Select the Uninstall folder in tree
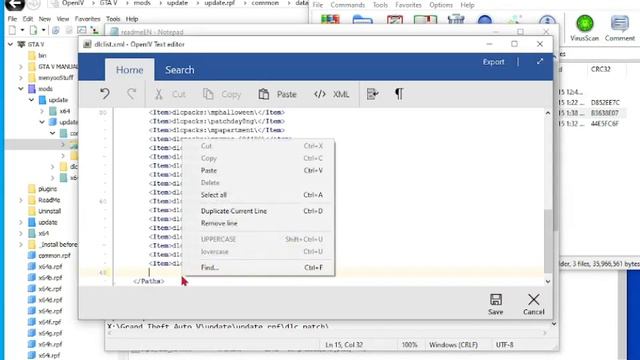The width and height of the screenshot is (640, 360). [x=44, y=211]
